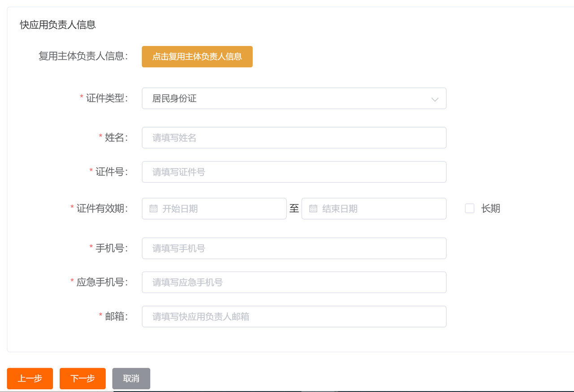
Task: Focus the 姓名 input field
Action: (294, 138)
